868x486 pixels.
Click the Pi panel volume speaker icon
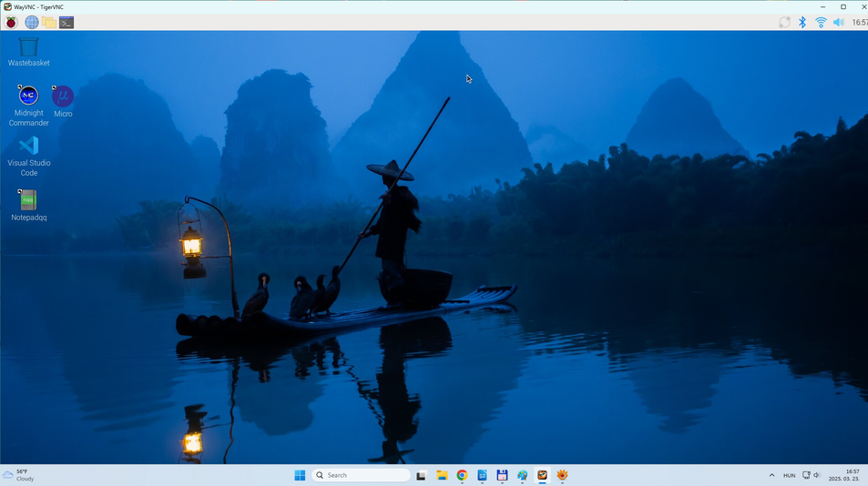[839, 22]
